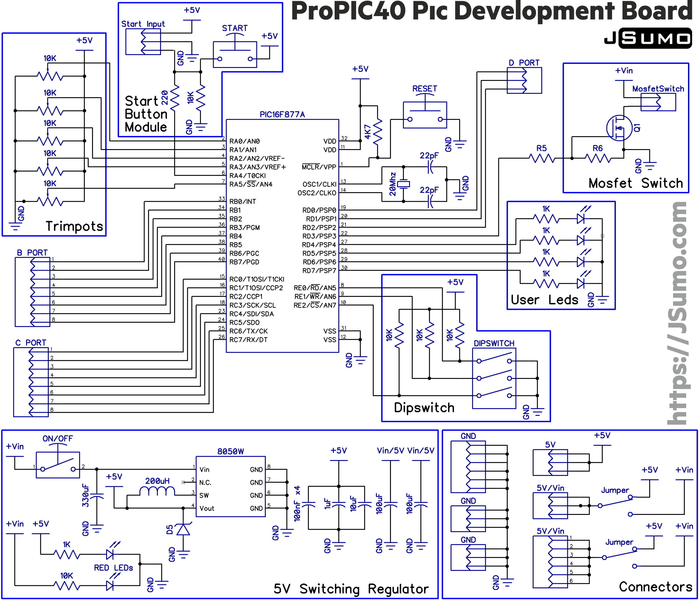Click the C PORT header connector
The image size is (700, 601).
pos(31,382)
